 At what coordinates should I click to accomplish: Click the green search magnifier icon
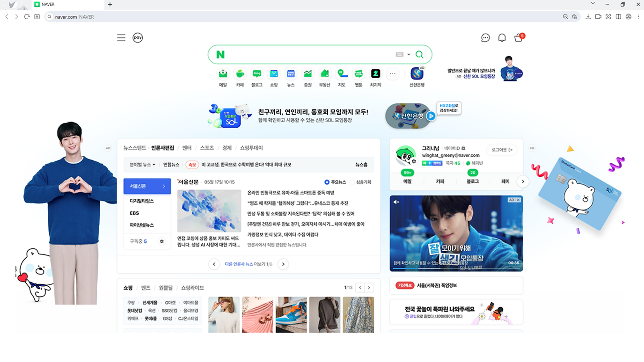click(x=419, y=55)
